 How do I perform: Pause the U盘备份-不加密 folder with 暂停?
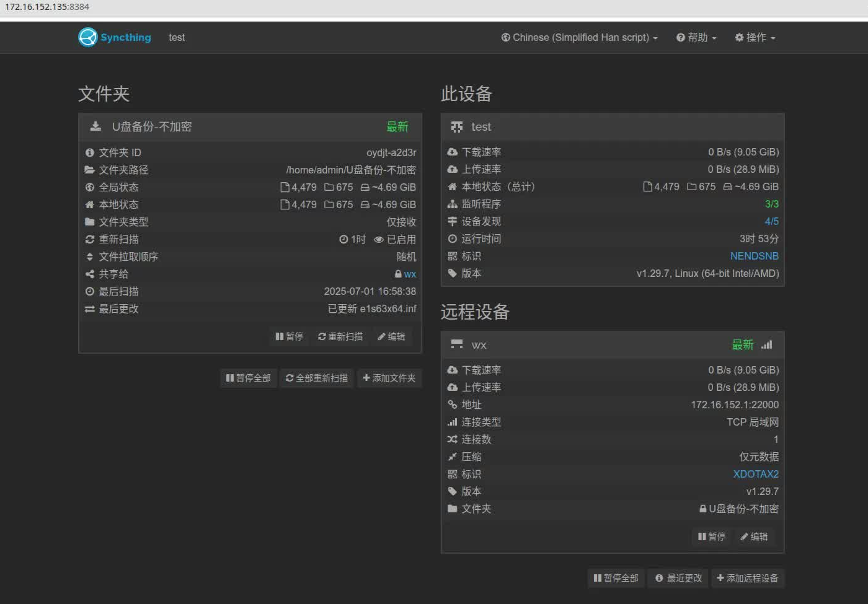click(290, 336)
